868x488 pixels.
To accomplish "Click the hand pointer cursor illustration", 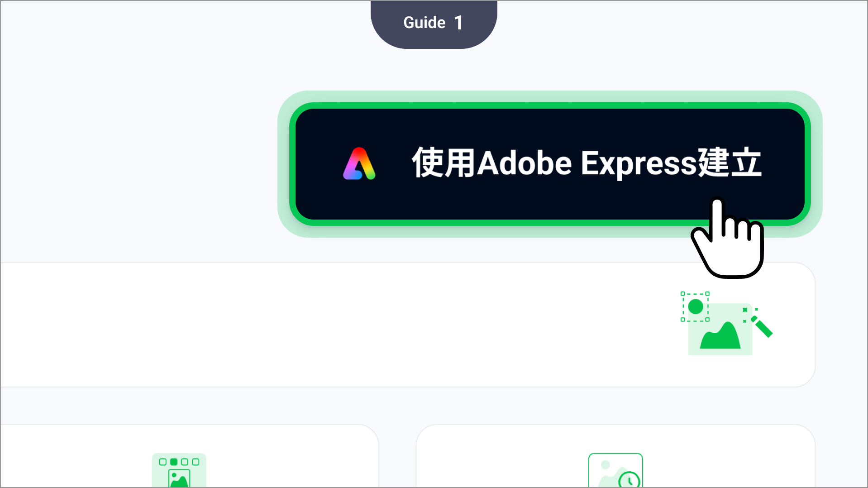I will coord(728,238).
